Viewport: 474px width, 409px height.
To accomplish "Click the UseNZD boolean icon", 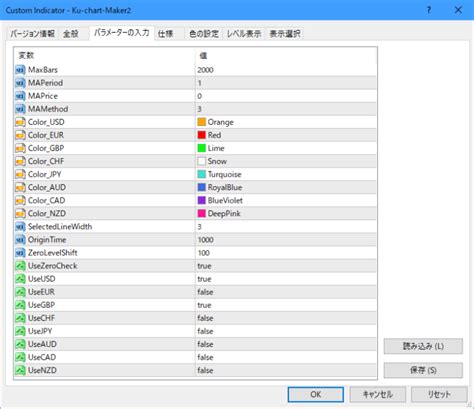I will [x=20, y=370].
